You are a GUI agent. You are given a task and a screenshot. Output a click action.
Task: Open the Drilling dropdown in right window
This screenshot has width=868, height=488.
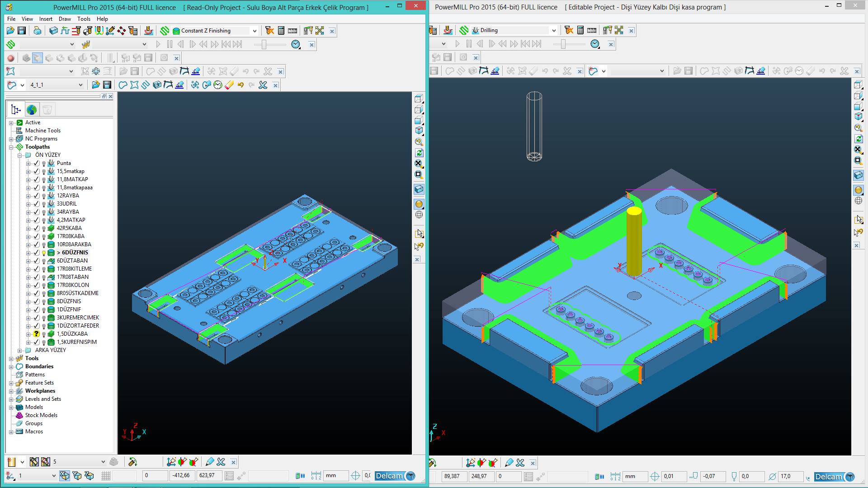(x=554, y=30)
